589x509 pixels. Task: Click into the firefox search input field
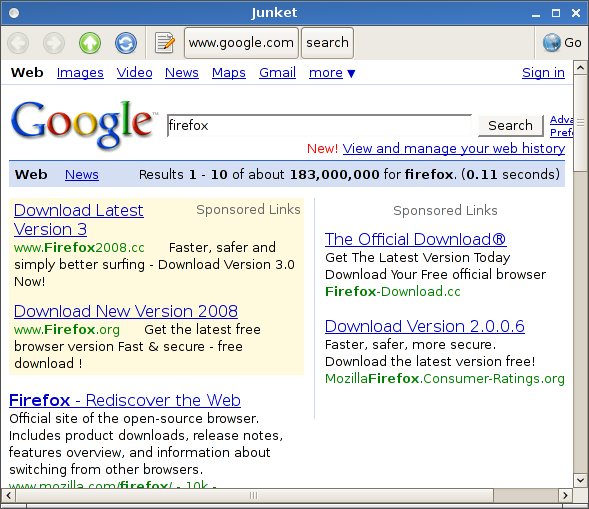[x=319, y=125]
